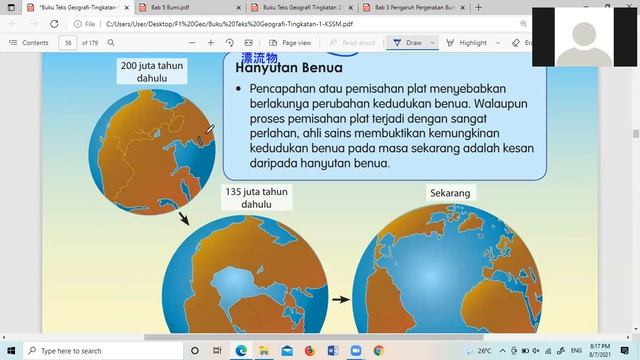Screen dimensions: 640x360
Task: Open the network status icon in tray
Action: [x=548, y=351]
